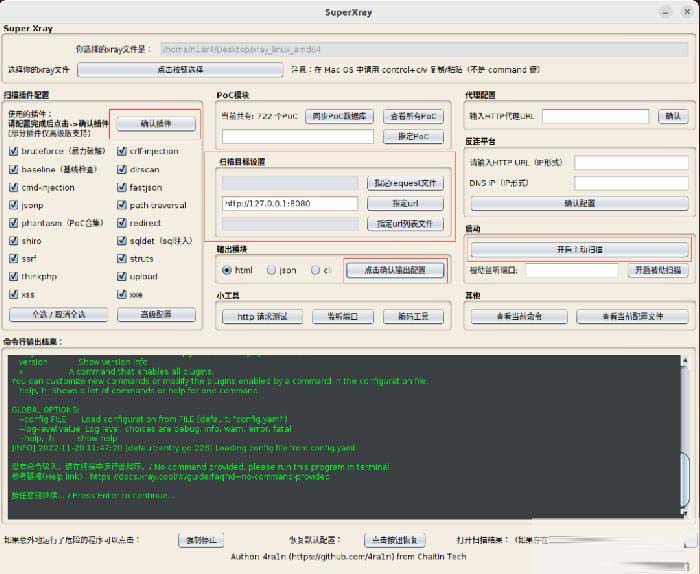
Task: Click select all / deselect all plugins button
Action: (x=58, y=315)
